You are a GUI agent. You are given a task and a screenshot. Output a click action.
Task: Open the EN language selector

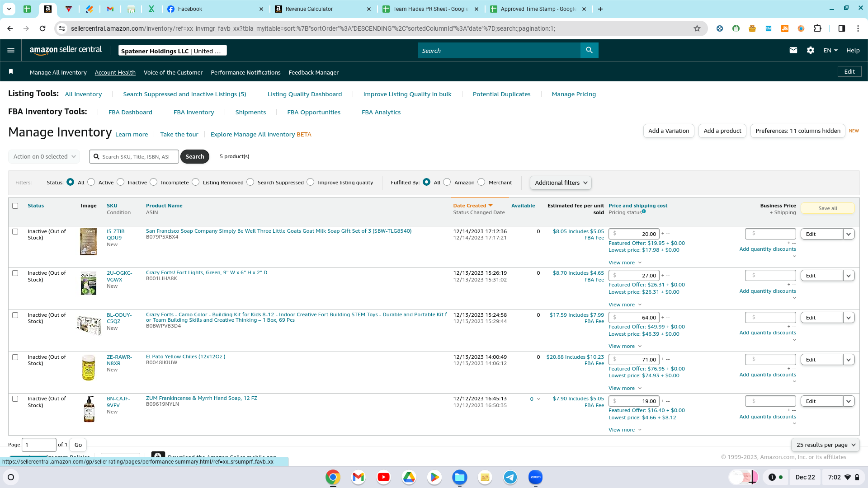click(830, 51)
